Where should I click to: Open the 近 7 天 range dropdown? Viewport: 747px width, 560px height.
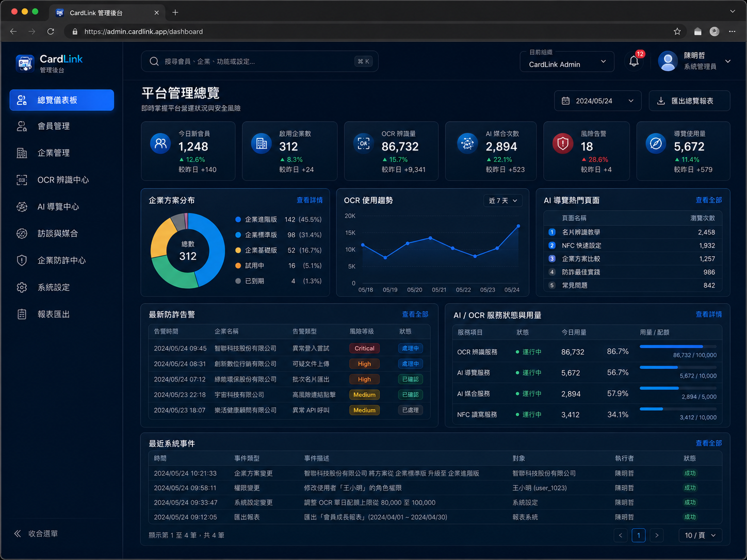[503, 201]
